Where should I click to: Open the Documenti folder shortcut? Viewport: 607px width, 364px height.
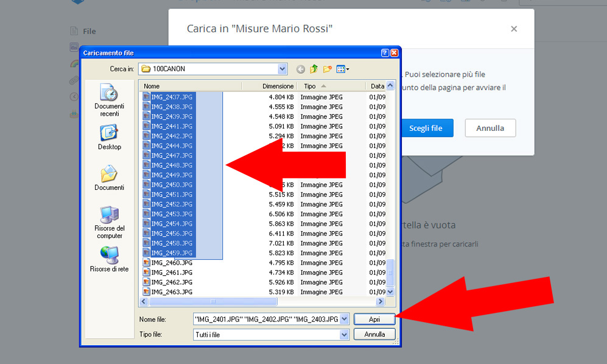pos(109,178)
